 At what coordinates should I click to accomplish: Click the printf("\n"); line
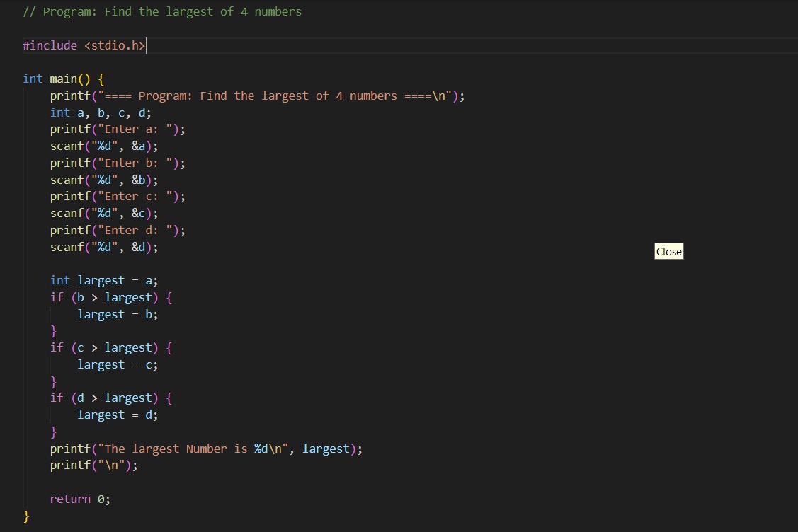tap(93, 465)
